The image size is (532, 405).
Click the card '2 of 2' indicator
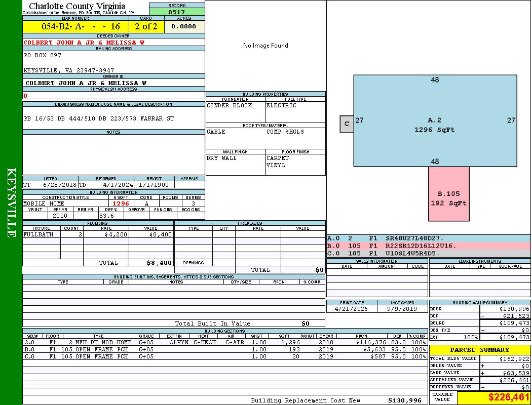click(x=146, y=26)
